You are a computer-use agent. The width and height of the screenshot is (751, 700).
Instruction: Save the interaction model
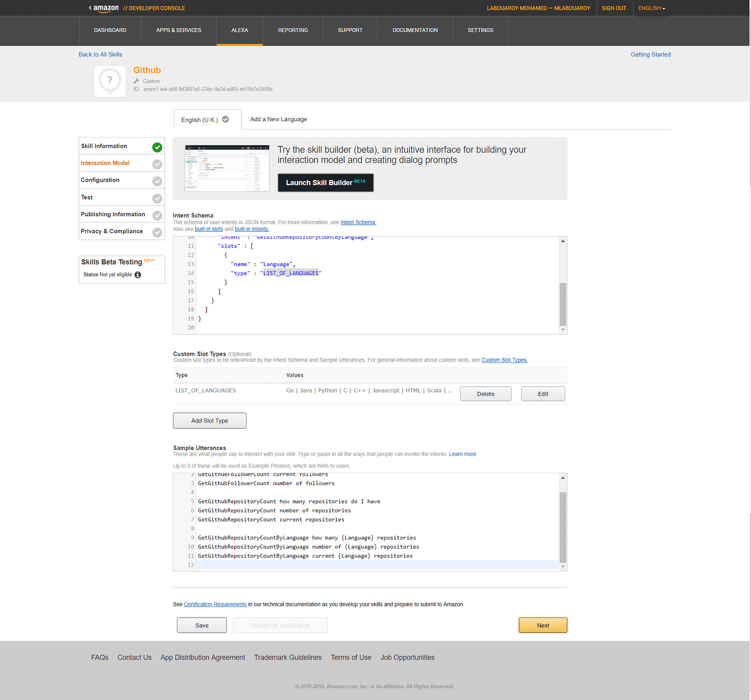202,625
